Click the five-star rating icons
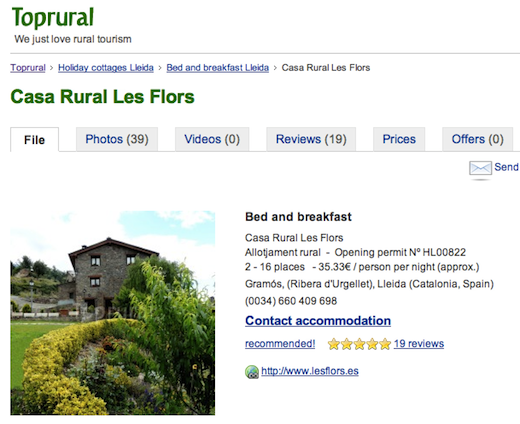The width and height of the screenshot is (520, 424). point(359,344)
